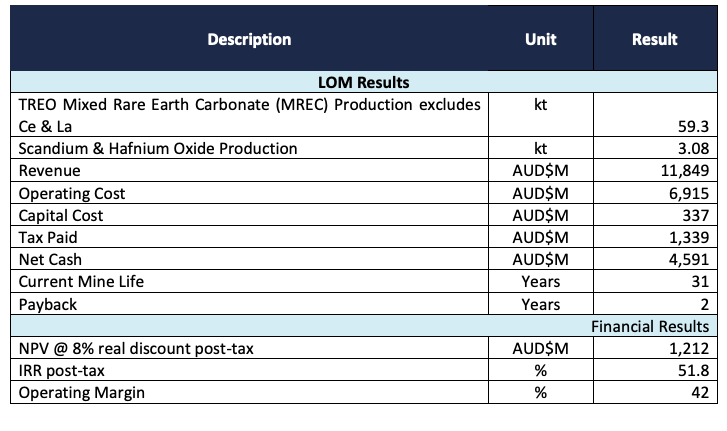727x431 pixels.
Task: Click the Result column header
Action: point(655,39)
